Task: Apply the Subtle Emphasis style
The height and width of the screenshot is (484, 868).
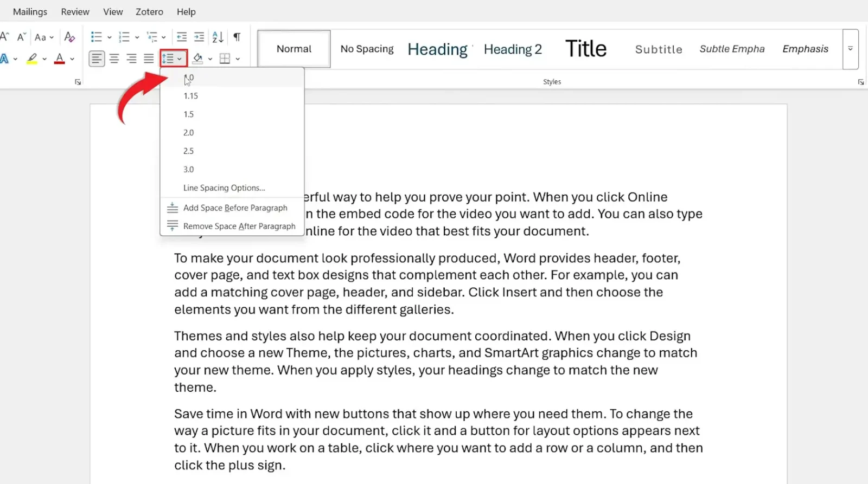Action: click(x=732, y=49)
